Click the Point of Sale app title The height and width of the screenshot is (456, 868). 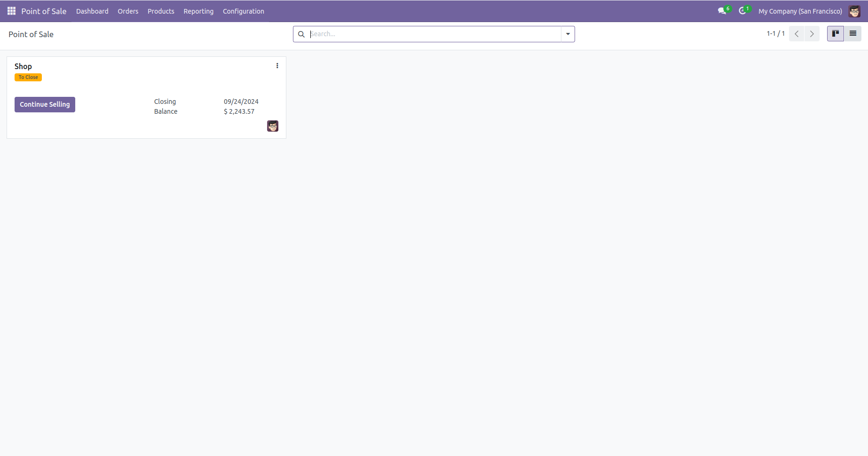coord(44,11)
